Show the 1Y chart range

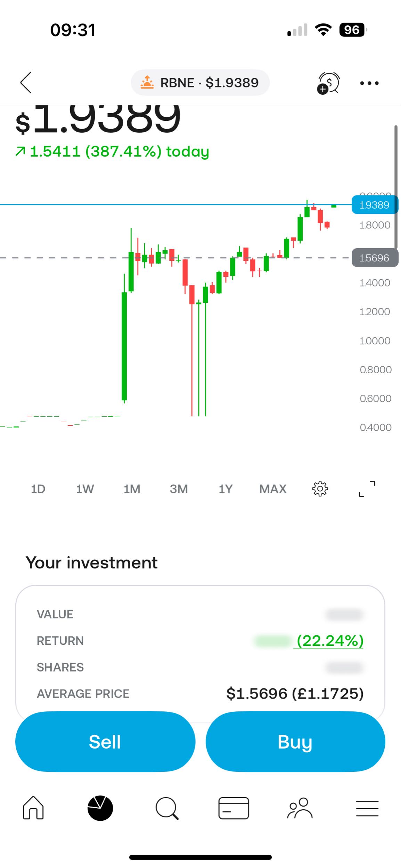226,489
